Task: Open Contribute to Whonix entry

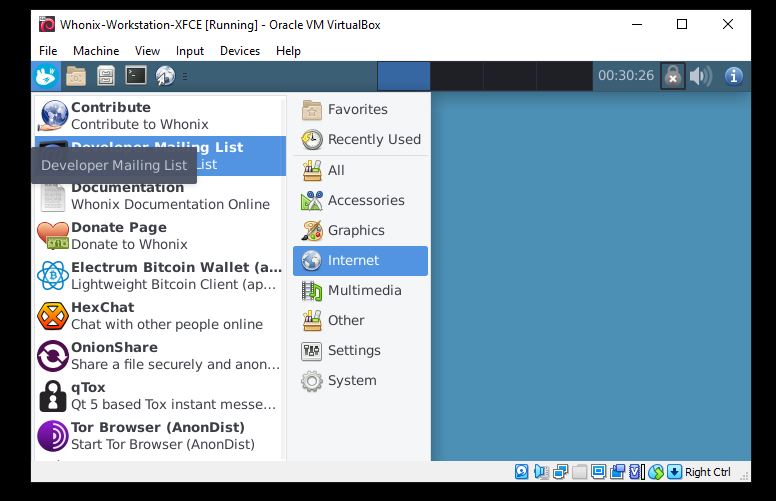Action: (x=160, y=116)
